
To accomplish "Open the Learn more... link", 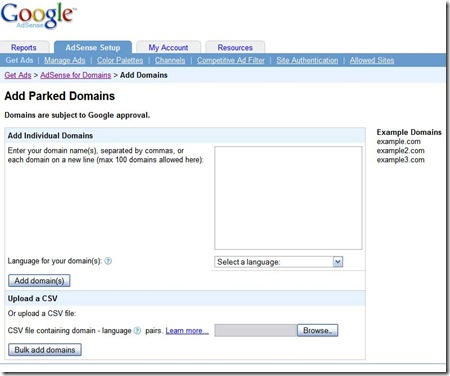I will coord(187,331).
